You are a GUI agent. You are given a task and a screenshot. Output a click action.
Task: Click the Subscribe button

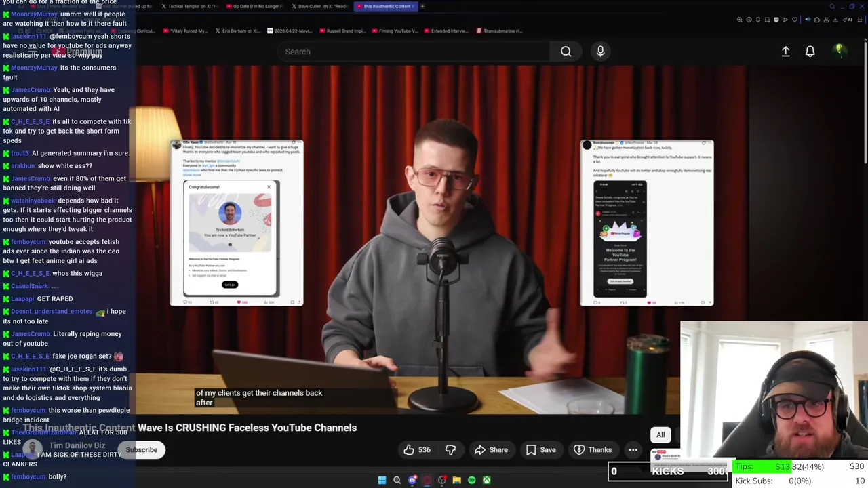[x=141, y=449]
